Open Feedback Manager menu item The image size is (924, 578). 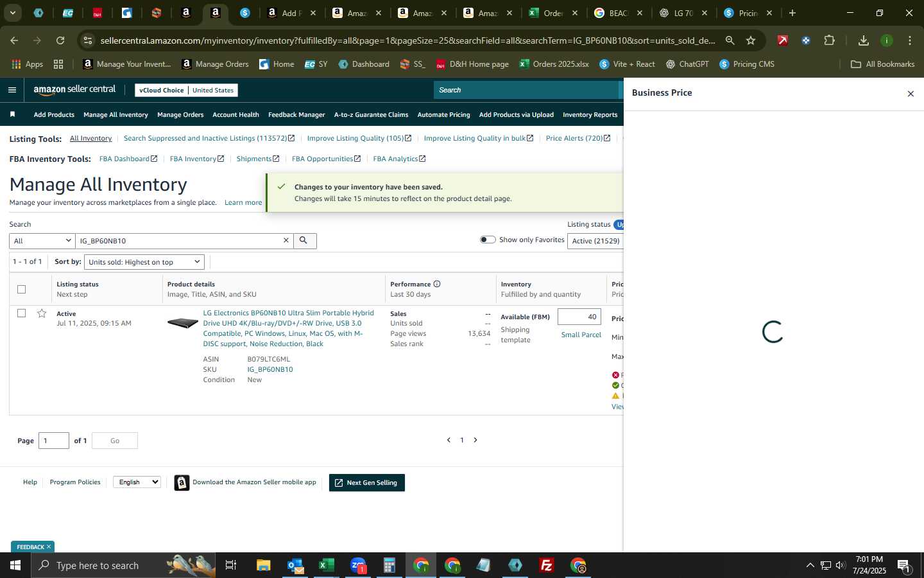click(x=296, y=114)
